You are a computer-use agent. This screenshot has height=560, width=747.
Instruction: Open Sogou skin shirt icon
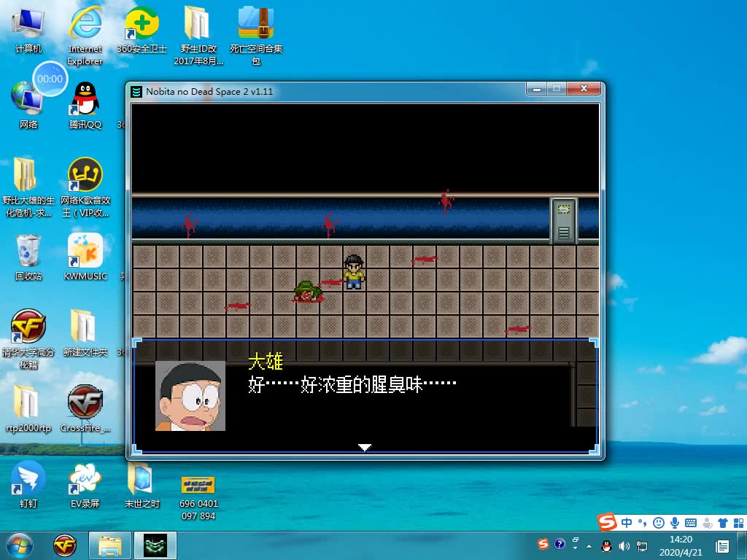pyautogui.click(x=723, y=523)
